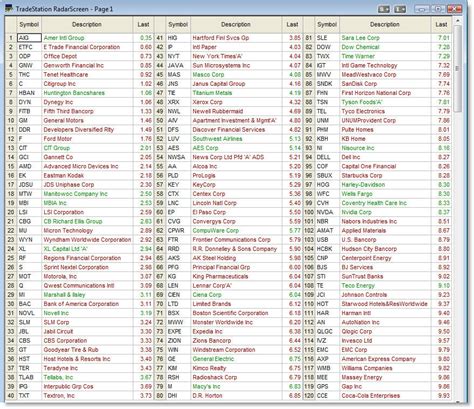This screenshot has height=409, width=474.
Task: Click the Macy's Inc description
Action: 206,386
